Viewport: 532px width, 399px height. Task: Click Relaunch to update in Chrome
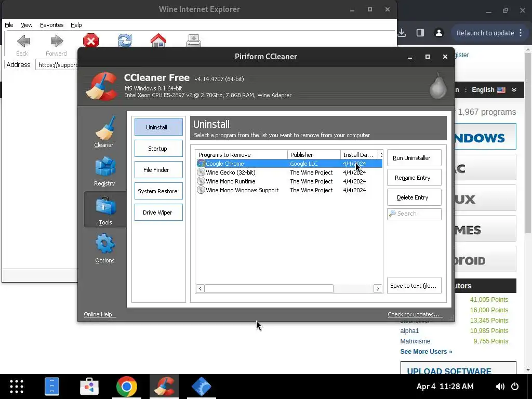[485, 33]
